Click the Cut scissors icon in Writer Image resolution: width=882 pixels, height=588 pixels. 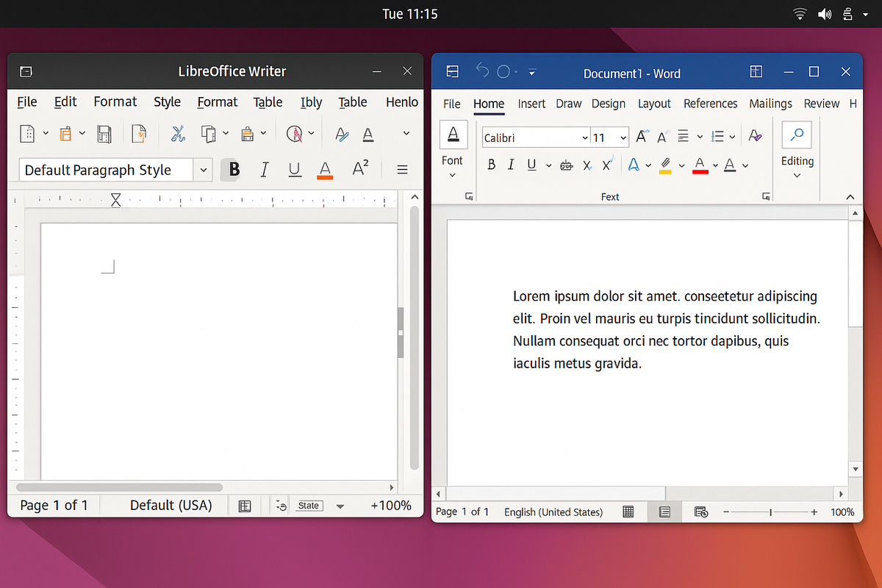pyautogui.click(x=177, y=133)
